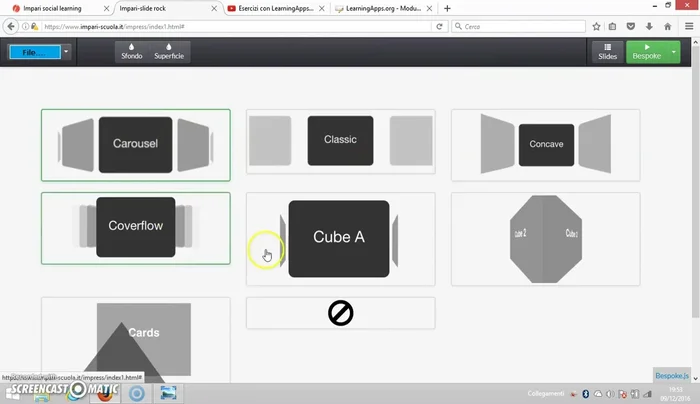Choose the Cube A transition

point(341,239)
